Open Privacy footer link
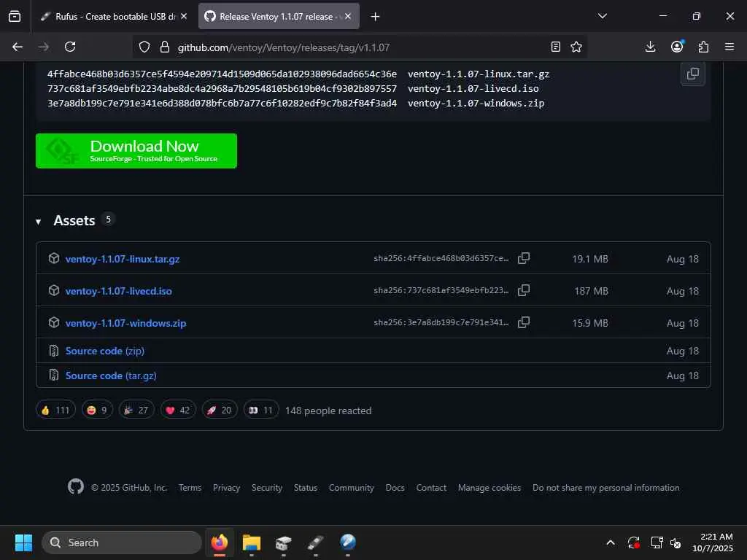 coord(226,488)
